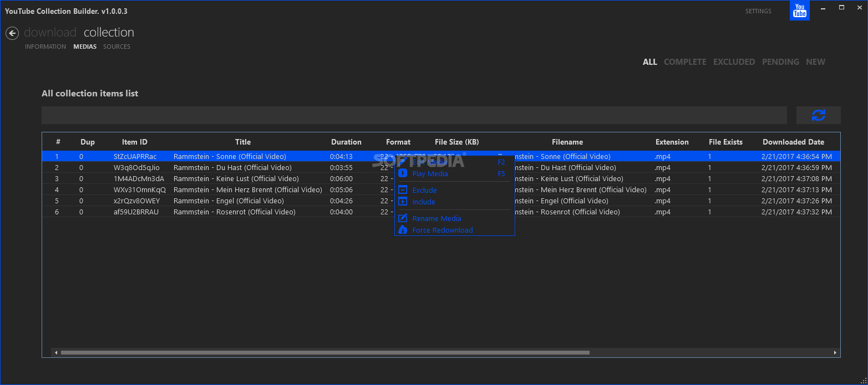Click the 'download' header label

point(50,33)
